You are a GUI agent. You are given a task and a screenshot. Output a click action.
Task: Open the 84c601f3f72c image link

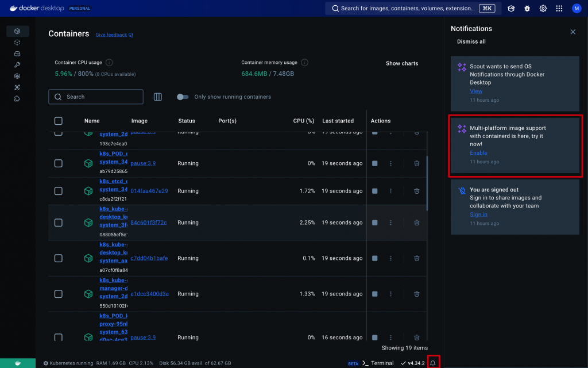tap(149, 223)
